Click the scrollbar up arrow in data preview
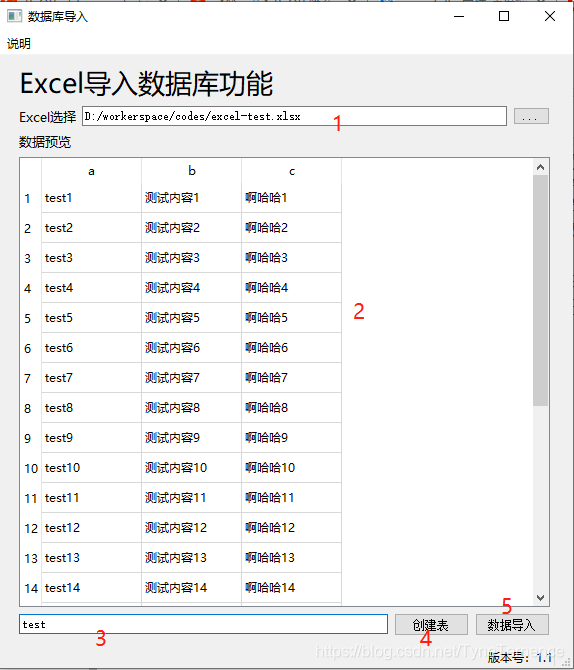 point(540,167)
